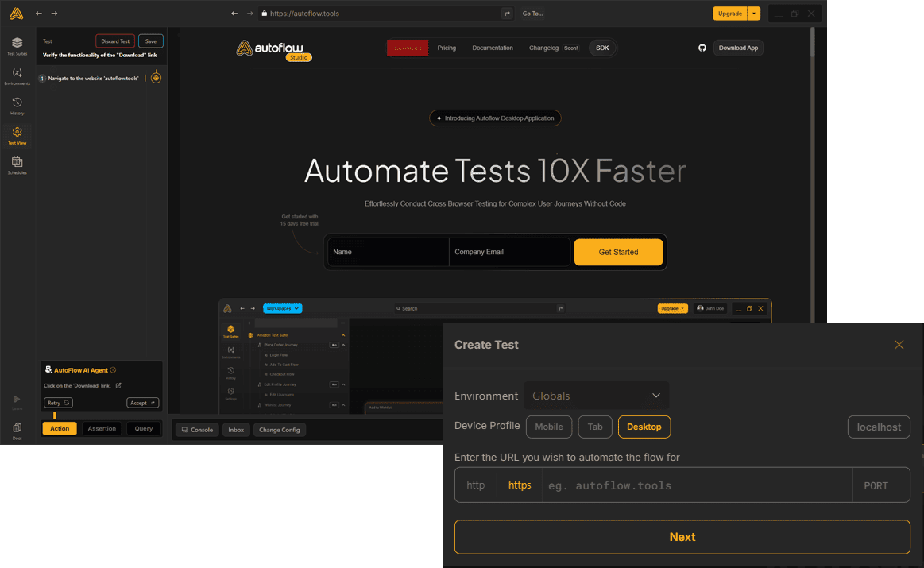
Task: Save the current test
Action: (x=151, y=41)
